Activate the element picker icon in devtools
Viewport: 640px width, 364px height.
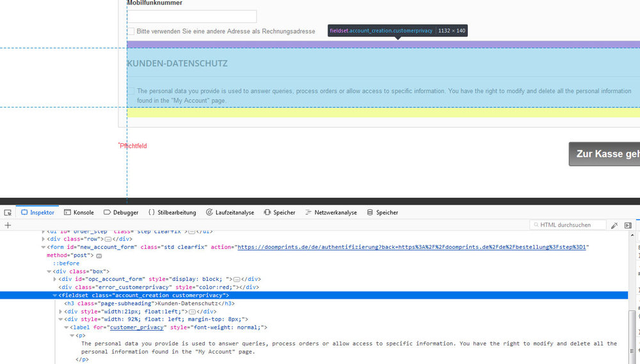point(8,212)
